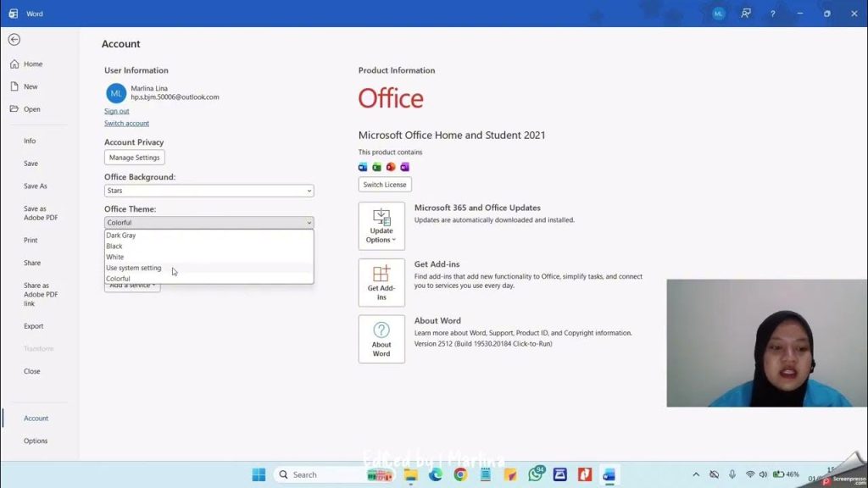Select White theme option

click(209, 258)
